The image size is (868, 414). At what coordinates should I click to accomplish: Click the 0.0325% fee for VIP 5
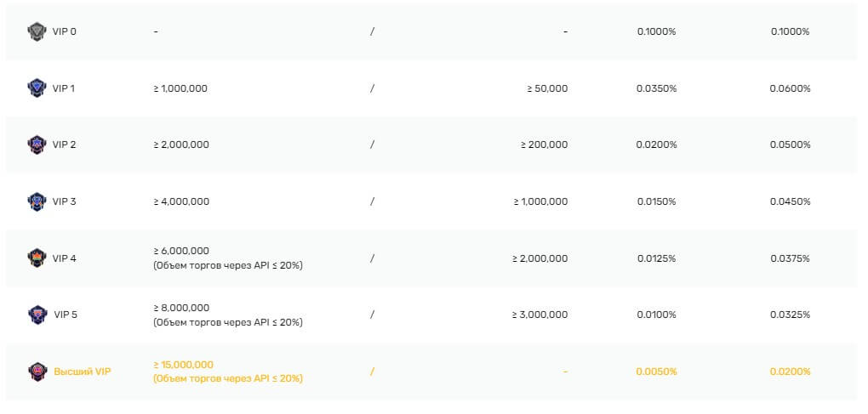pyautogui.click(x=790, y=315)
